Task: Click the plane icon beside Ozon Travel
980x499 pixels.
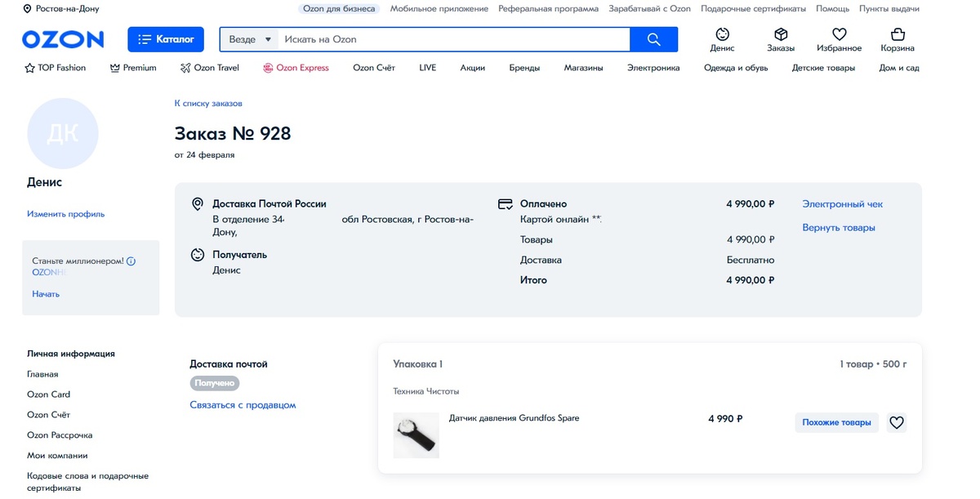Action: point(185,68)
